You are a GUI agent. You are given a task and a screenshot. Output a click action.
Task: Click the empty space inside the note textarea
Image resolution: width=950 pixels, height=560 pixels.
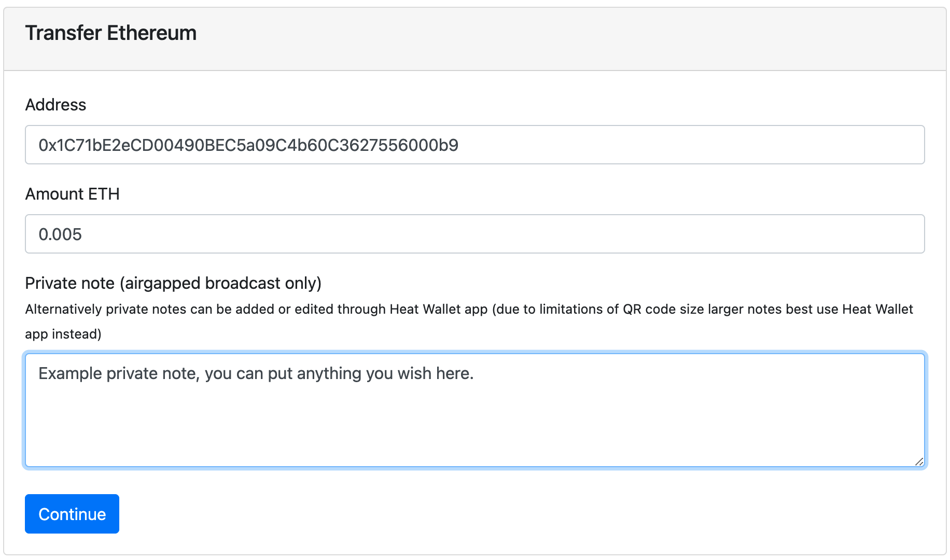474,425
